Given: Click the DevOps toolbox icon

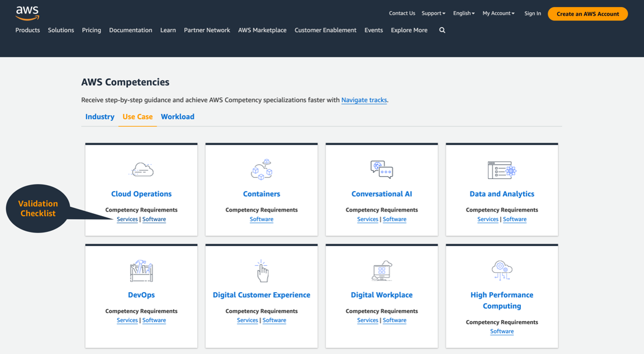Looking at the screenshot, I should (141, 270).
